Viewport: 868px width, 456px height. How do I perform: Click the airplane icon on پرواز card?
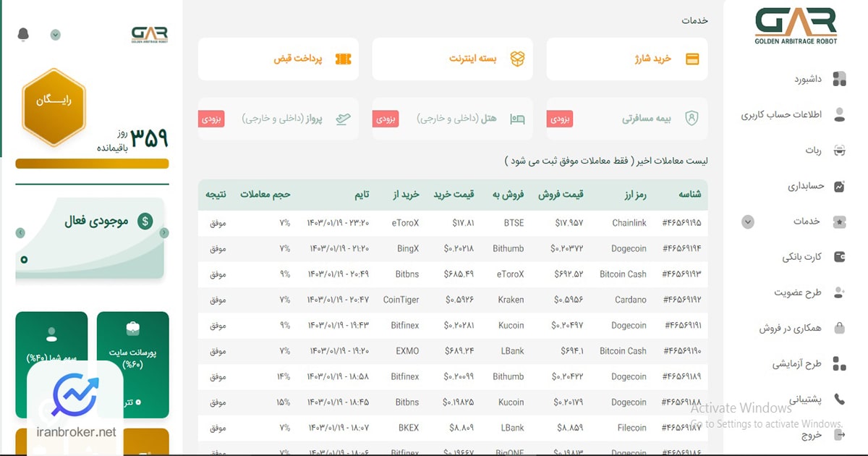point(344,119)
